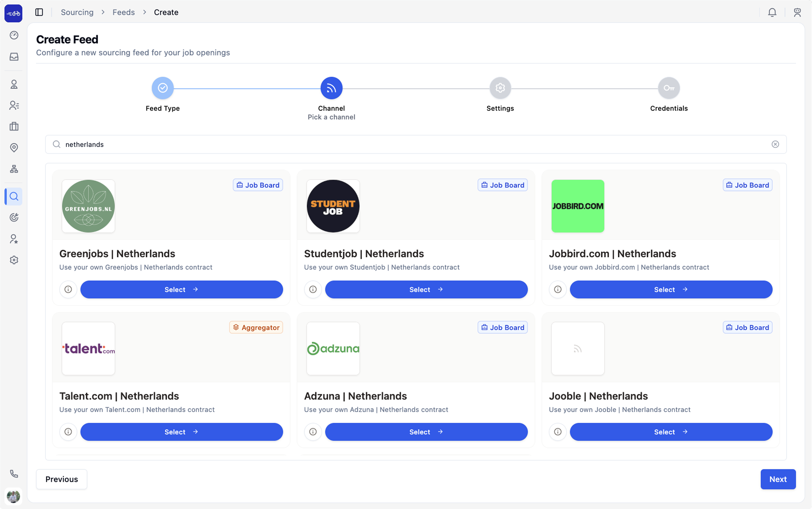812x509 pixels.
Task: Jump to the Credentials step circle
Action: (669, 88)
